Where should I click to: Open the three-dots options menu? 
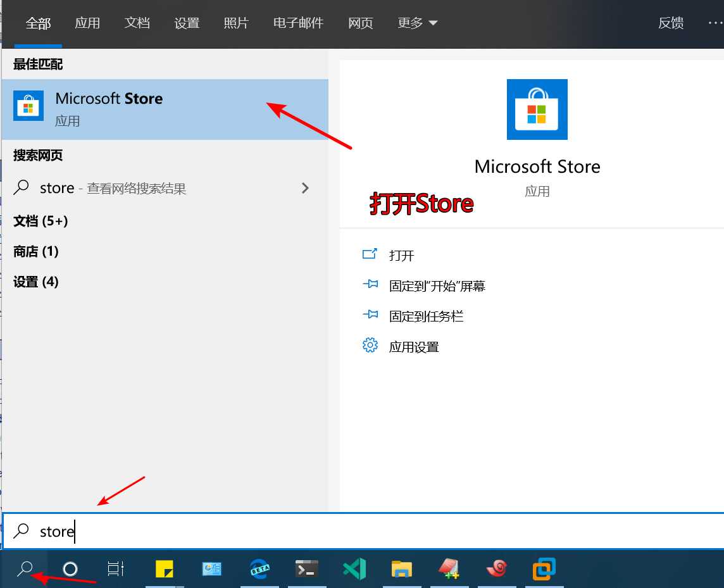715,23
